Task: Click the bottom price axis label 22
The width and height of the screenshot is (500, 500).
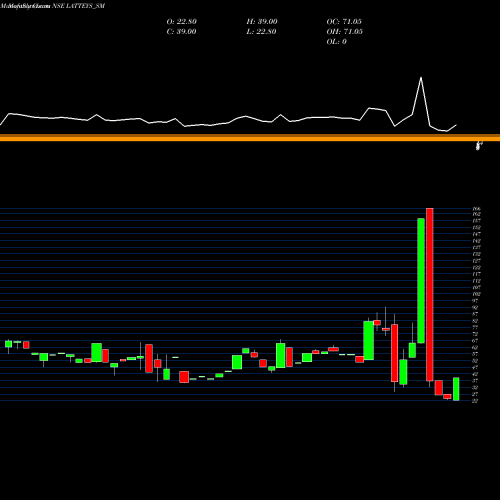Action: coord(475,401)
